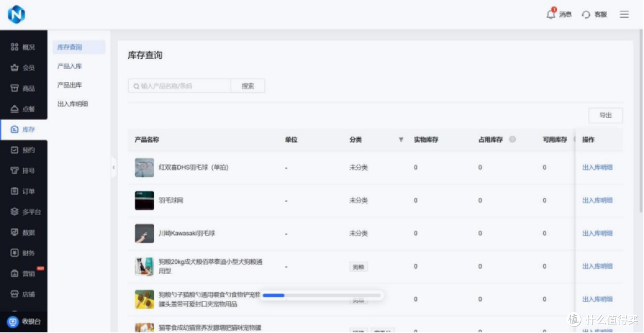
Task: Open the 营销 marketing section
Action: 23,273
